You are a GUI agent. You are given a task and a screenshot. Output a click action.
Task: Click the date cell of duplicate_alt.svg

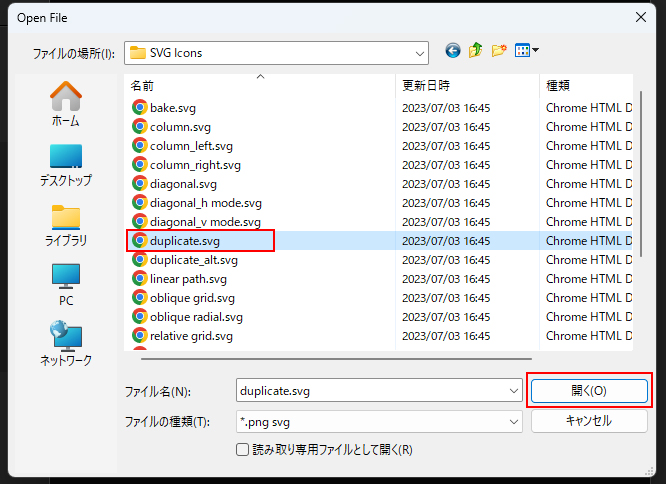pyautogui.click(x=446, y=260)
